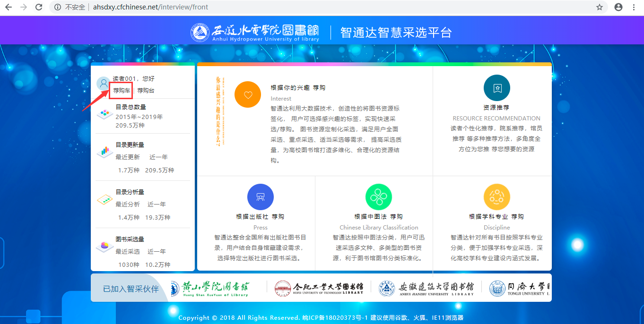This screenshot has width=644, height=324.
Task: Click the yellow discipline recommendation icon
Action: click(x=496, y=197)
